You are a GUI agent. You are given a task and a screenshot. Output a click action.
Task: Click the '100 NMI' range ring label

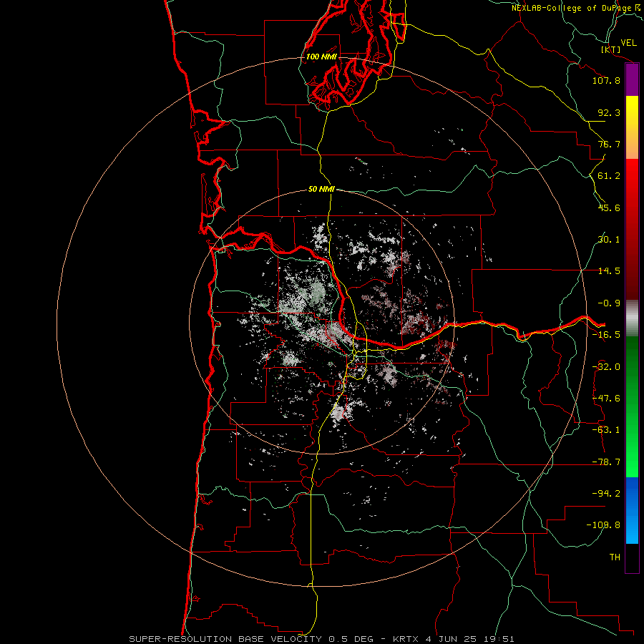coord(321,57)
